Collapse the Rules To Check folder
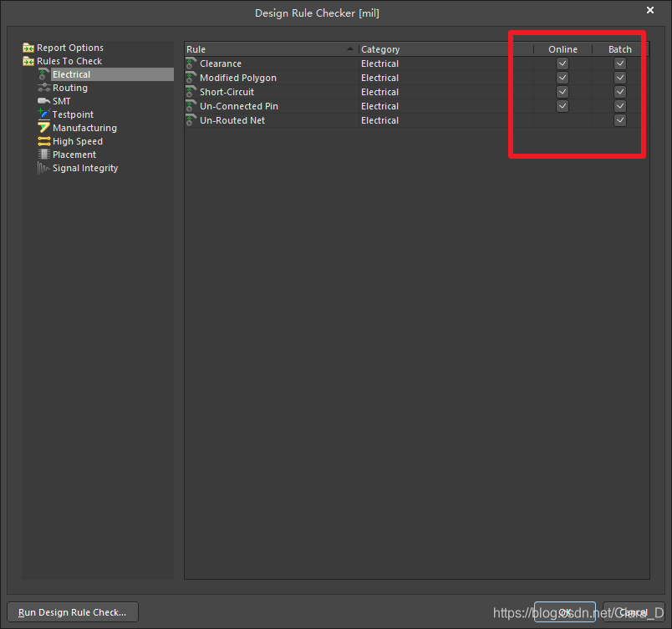This screenshot has width=672, height=629. 28,60
